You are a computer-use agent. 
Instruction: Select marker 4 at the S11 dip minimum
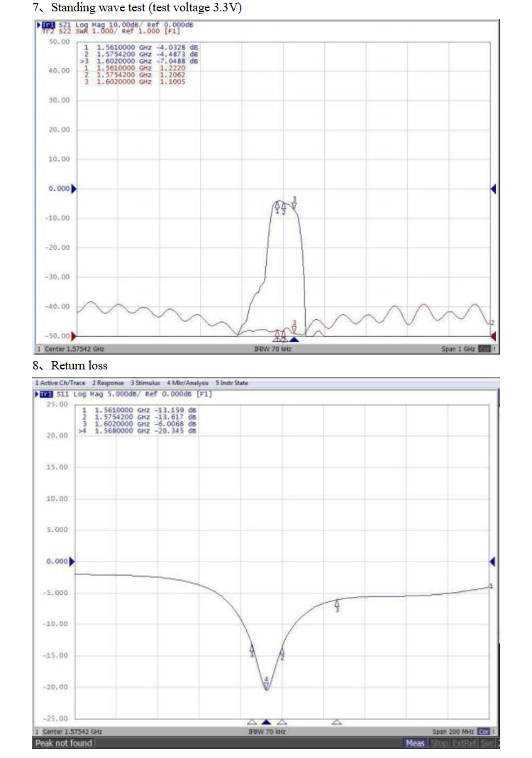point(266,683)
